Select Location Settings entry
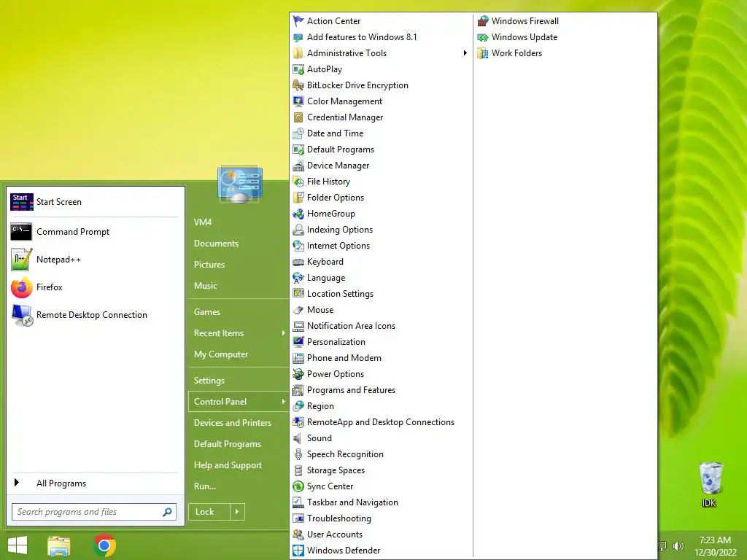This screenshot has height=560, width=747. [x=340, y=294]
